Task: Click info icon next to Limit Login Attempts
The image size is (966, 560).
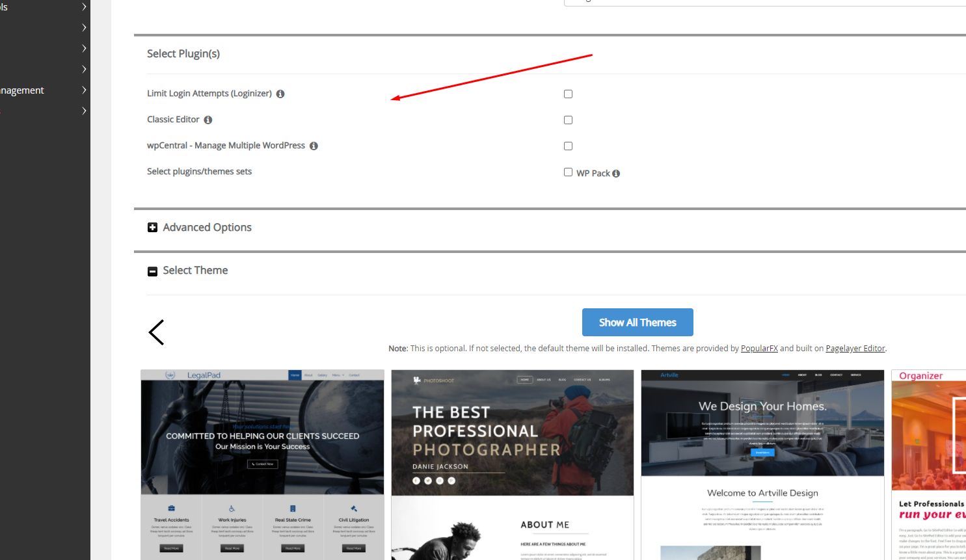Action: (x=280, y=94)
